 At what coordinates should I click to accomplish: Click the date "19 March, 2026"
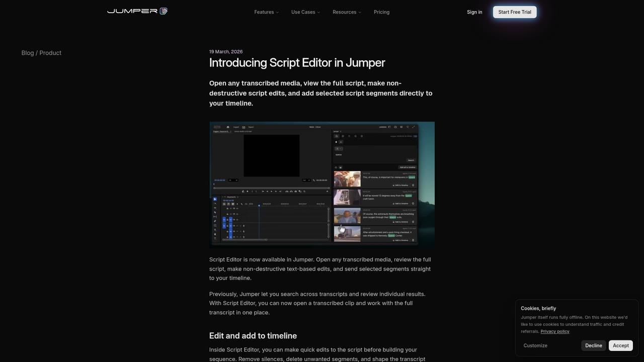(x=226, y=52)
